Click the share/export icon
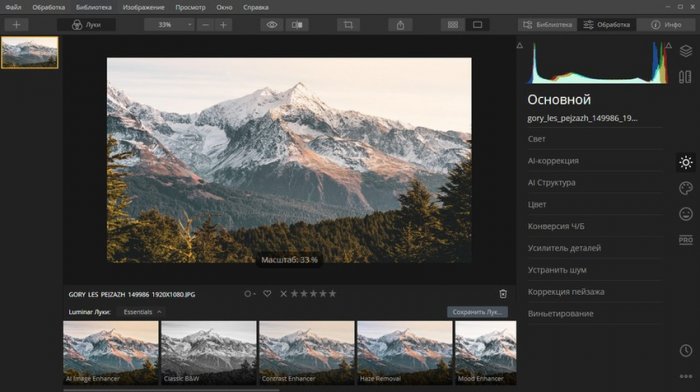Image resolution: width=700 pixels, height=392 pixels. [400, 25]
